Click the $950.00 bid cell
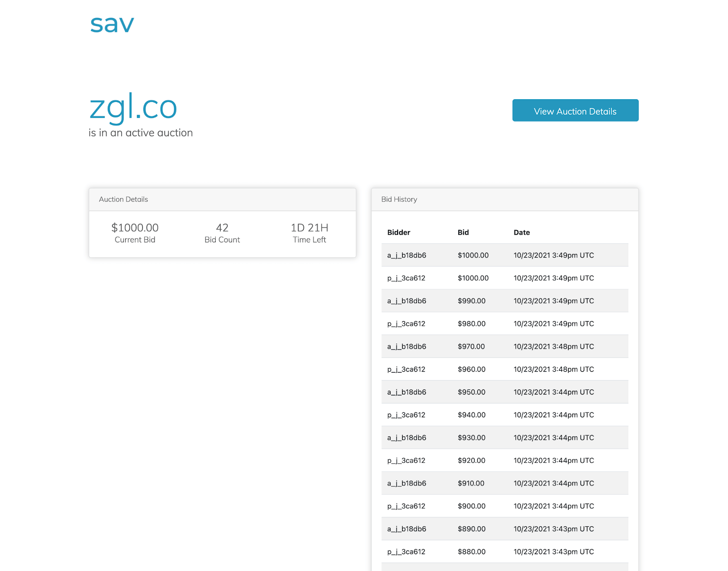This screenshot has width=728, height=571. tap(471, 392)
